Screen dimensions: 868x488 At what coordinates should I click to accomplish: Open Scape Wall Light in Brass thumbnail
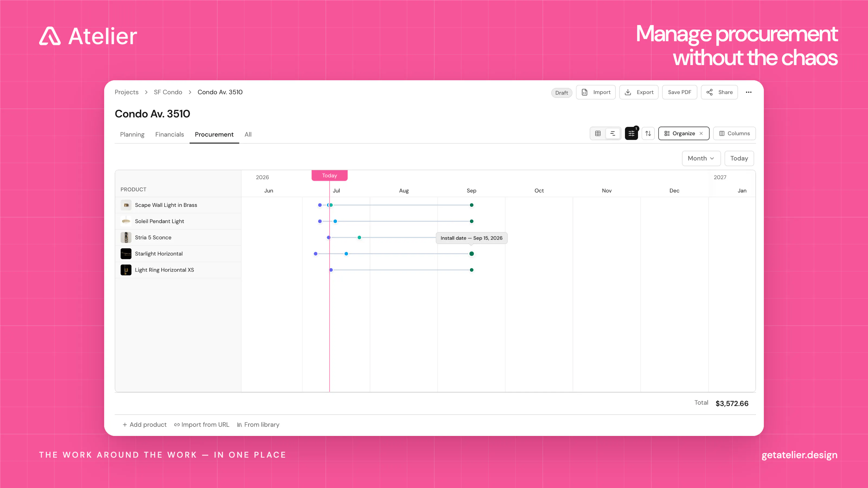coord(126,205)
